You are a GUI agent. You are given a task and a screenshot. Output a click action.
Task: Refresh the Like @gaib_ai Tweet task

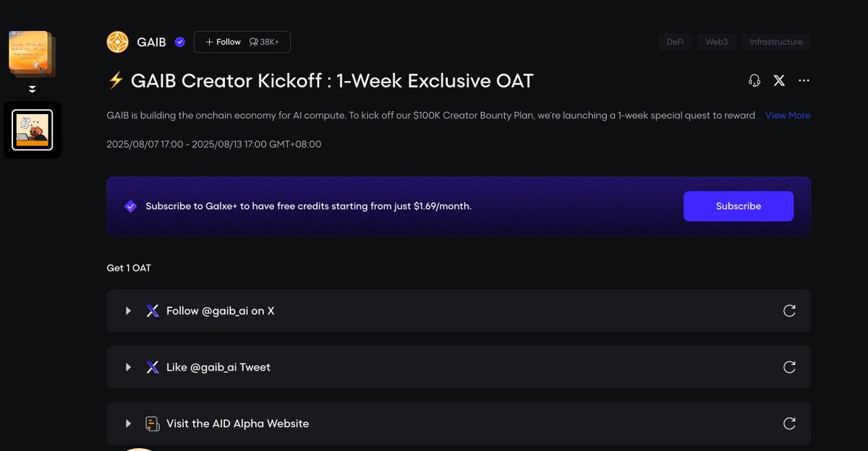(x=789, y=367)
